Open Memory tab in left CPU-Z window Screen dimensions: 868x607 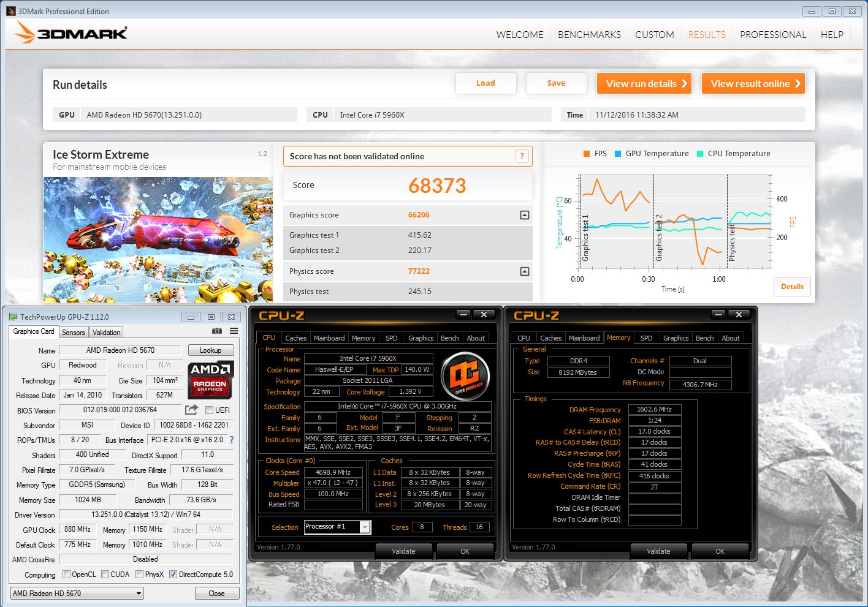click(364, 338)
